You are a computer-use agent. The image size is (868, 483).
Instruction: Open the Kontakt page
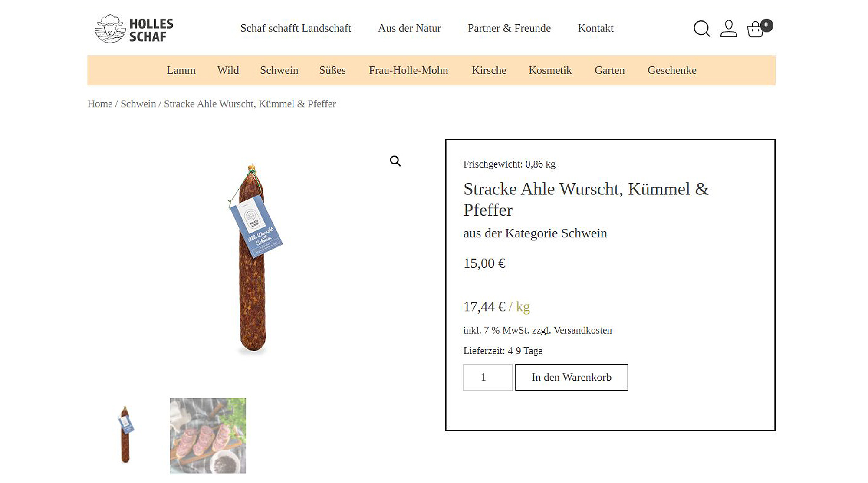(x=595, y=28)
